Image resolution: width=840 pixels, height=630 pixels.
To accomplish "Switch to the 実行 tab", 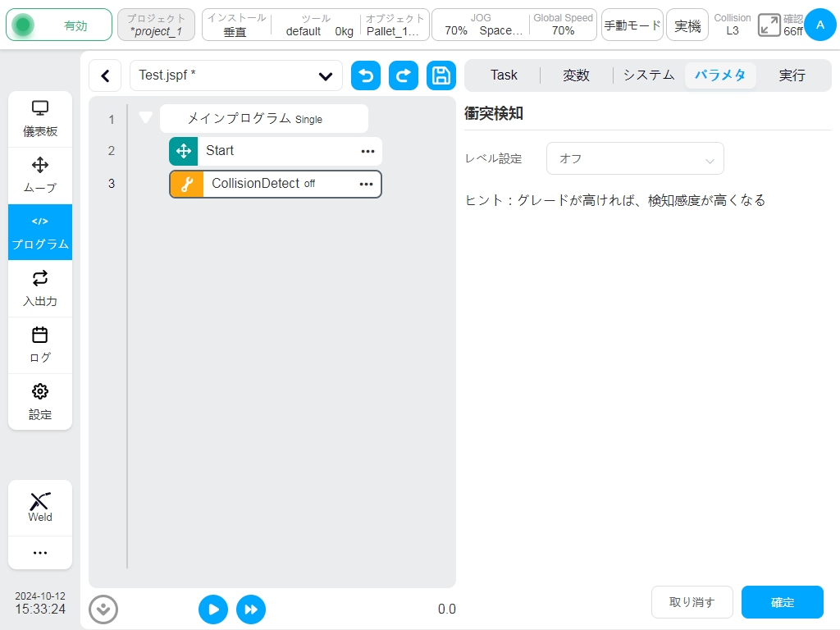I will click(792, 75).
